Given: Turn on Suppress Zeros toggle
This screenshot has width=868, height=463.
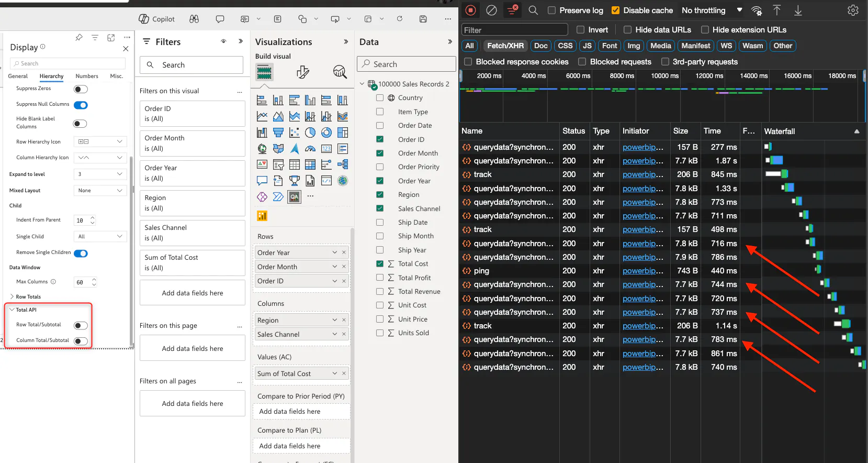Looking at the screenshot, I should (81, 89).
